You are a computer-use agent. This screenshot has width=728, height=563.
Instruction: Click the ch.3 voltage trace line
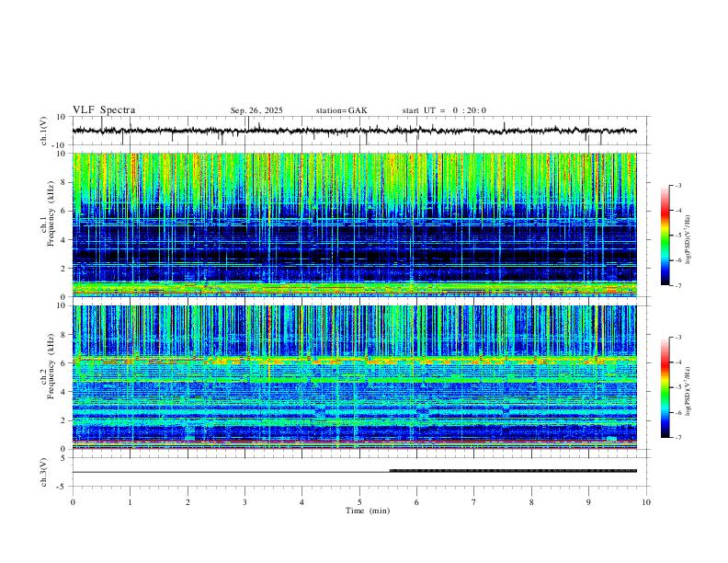tap(355, 472)
